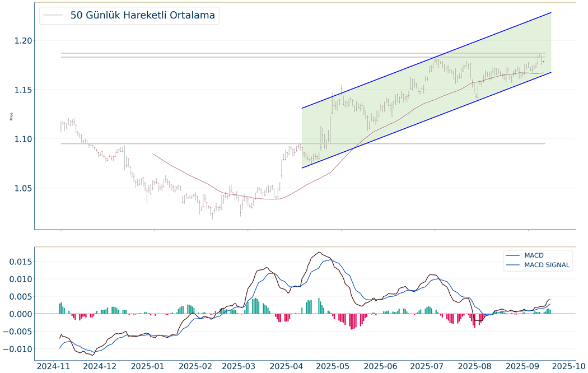Select the 2025-01 date on the x-axis
Image resolution: width=588 pixels, height=373 pixels.
[x=148, y=366]
